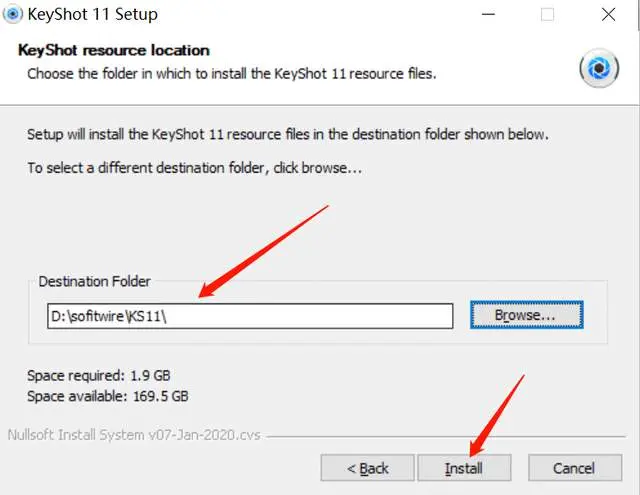Go to previous step with Back button
This screenshot has width=640, height=495.
pos(367,468)
